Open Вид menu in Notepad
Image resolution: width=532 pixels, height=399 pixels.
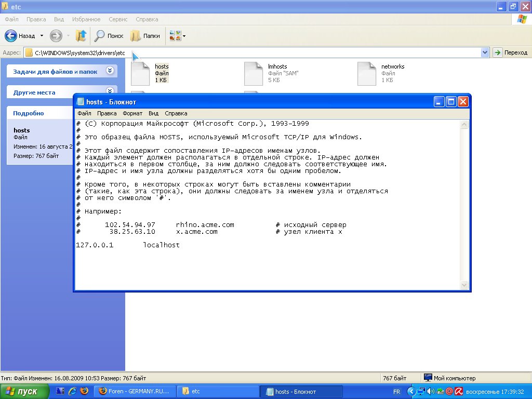pos(153,113)
